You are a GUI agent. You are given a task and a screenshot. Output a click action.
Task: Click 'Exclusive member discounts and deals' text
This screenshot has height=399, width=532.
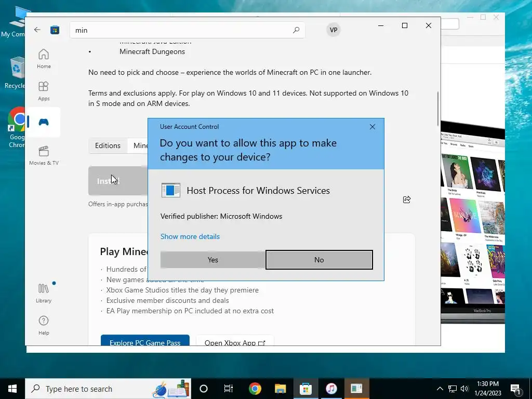pyautogui.click(x=168, y=300)
